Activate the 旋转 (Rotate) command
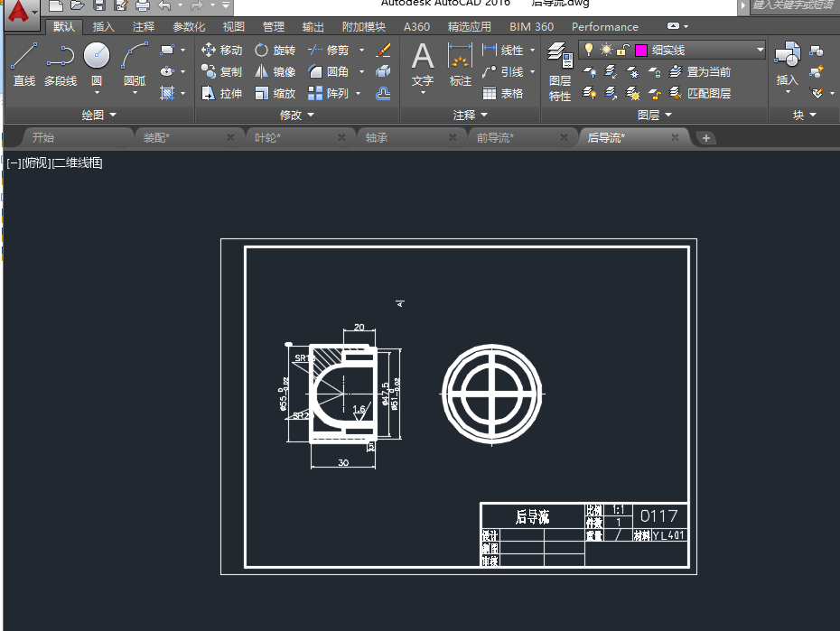 [x=275, y=50]
